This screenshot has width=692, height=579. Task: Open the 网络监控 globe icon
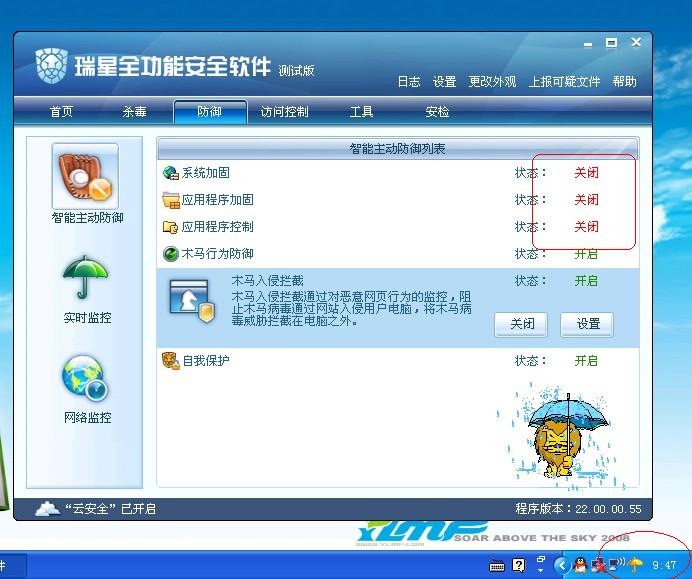tap(85, 378)
